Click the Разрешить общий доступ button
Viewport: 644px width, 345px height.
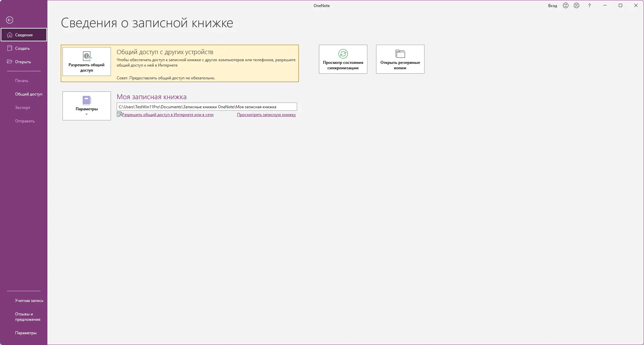point(87,62)
